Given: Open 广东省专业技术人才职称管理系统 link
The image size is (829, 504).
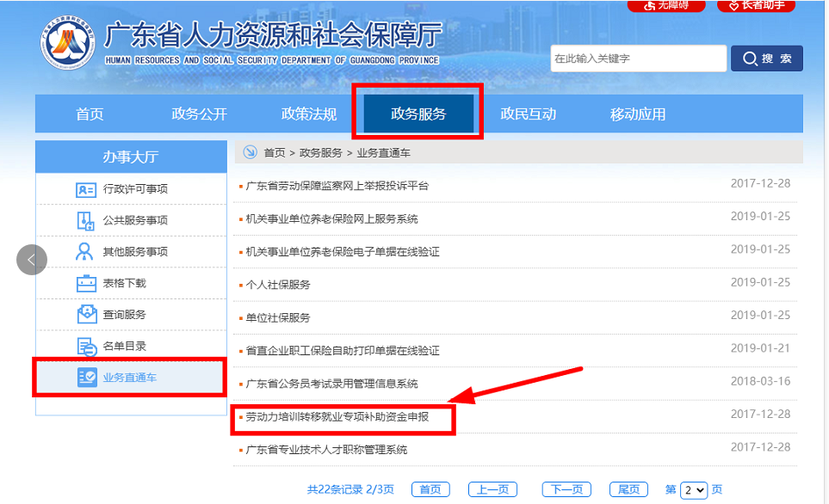Looking at the screenshot, I should click(x=327, y=450).
